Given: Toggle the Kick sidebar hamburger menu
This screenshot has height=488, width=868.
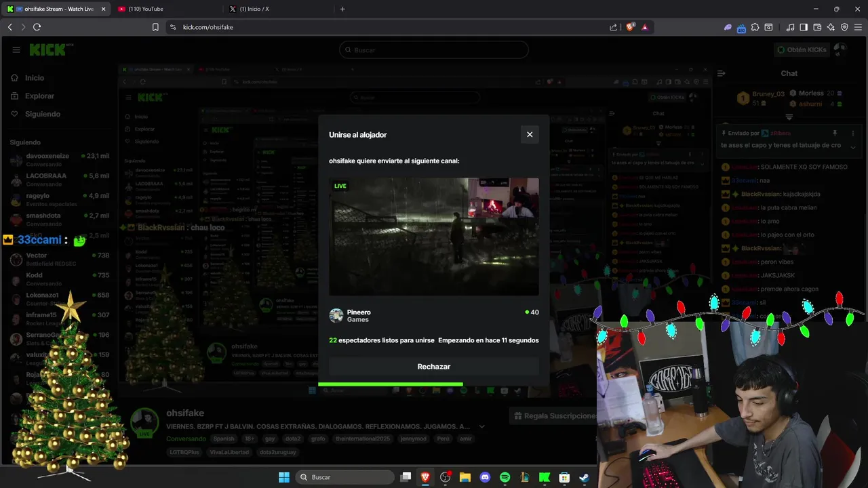Looking at the screenshot, I should point(16,49).
